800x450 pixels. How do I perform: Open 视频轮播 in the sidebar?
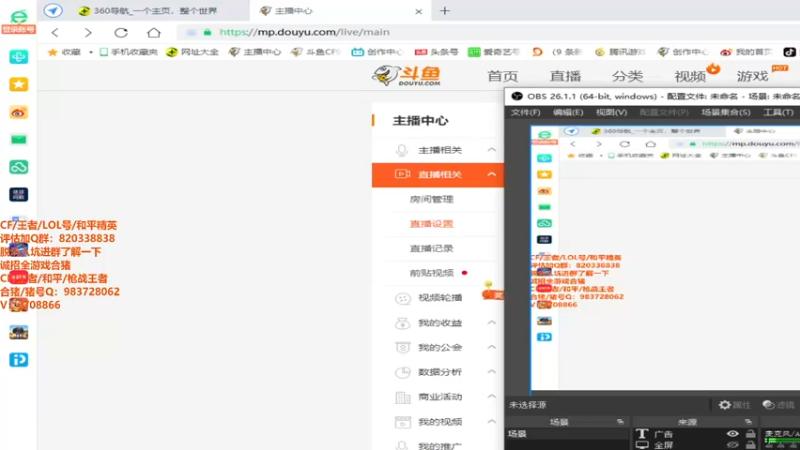(x=440, y=297)
